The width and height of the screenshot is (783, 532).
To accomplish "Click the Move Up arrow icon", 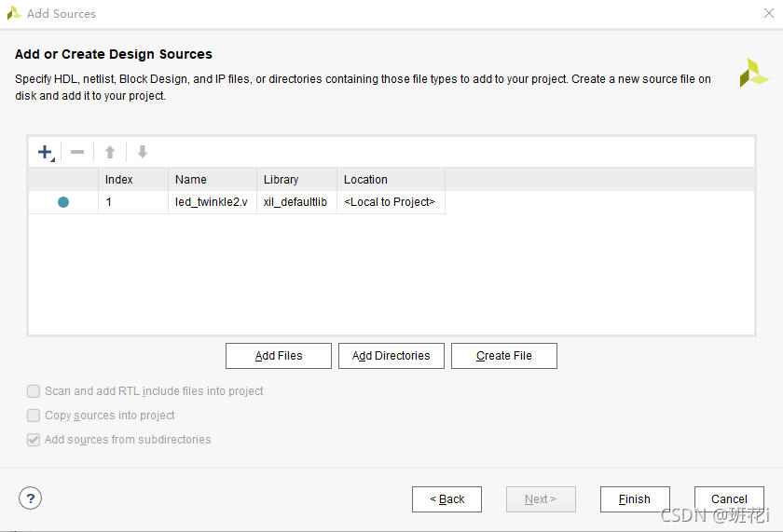I will click(110, 152).
